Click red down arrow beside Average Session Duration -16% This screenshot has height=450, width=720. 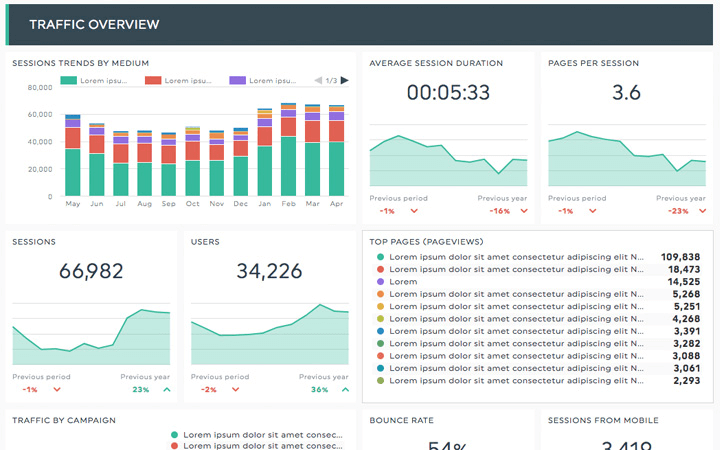[521, 211]
